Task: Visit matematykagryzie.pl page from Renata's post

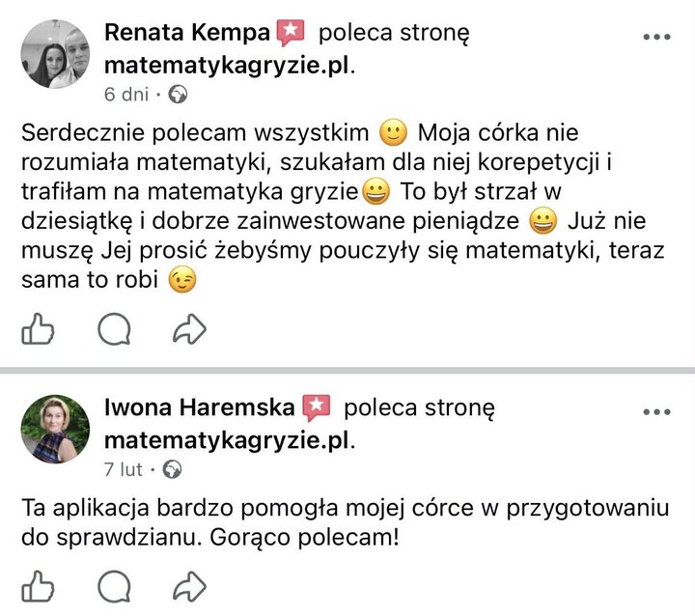Action: tap(227, 65)
